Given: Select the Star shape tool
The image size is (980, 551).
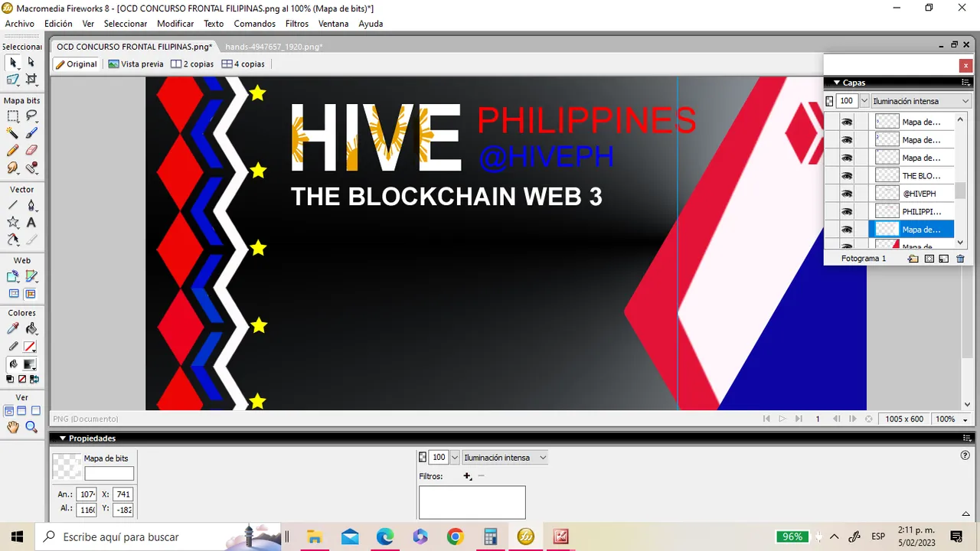Looking at the screenshot, I should [13, 222].
